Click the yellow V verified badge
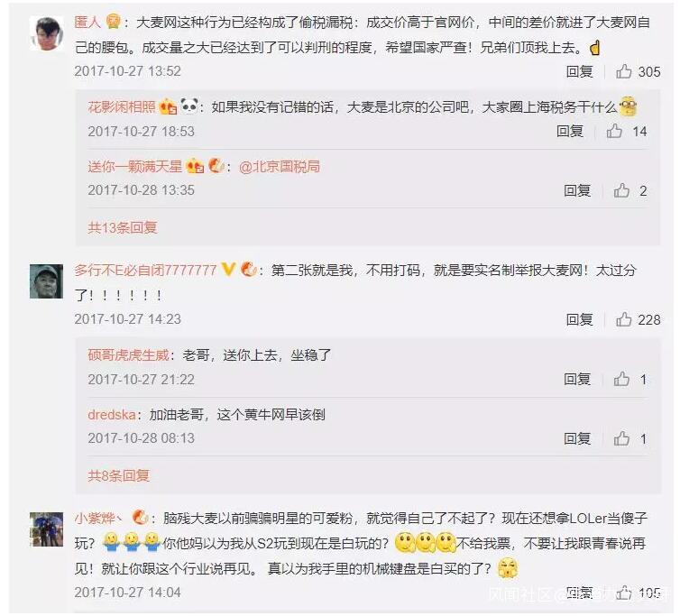The width and height of the screenshot is (680, 616). click(228, 270)
